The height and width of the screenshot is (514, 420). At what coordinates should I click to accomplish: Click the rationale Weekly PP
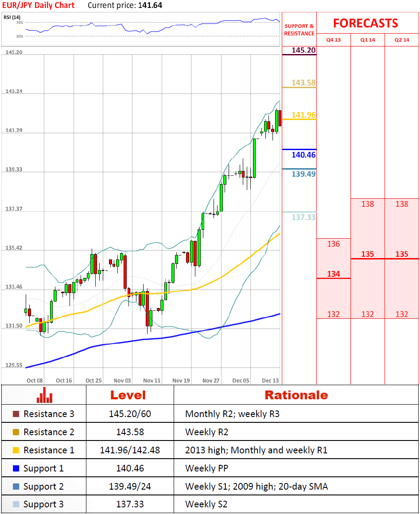coord(207,468)
